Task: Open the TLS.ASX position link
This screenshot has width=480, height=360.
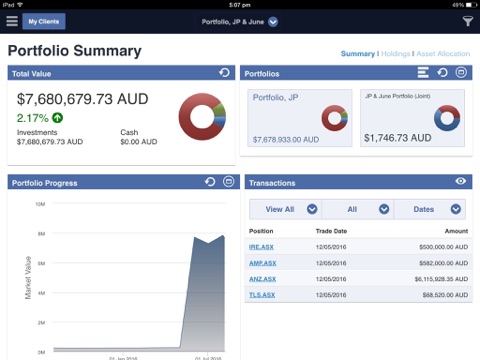Action: point(262,295)
